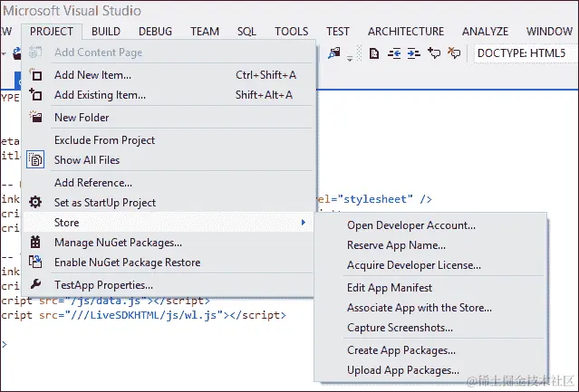Open the DEBUG menu
This screenshot has height=392, width=579.
tap(156, 32)
